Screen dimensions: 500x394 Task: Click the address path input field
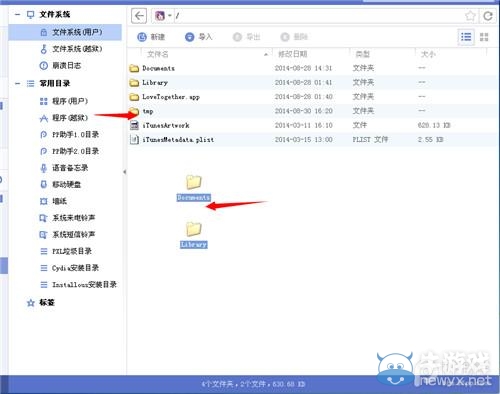click(x=318, y=16)
